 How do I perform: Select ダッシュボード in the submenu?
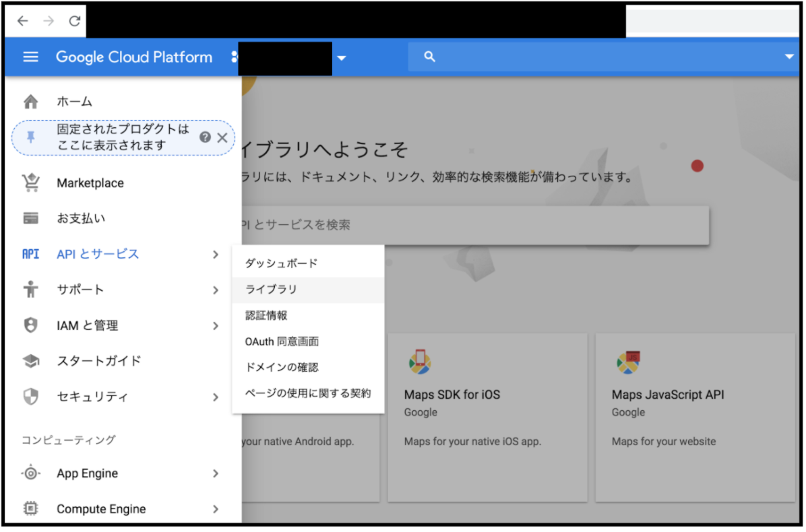coord(309,264)
